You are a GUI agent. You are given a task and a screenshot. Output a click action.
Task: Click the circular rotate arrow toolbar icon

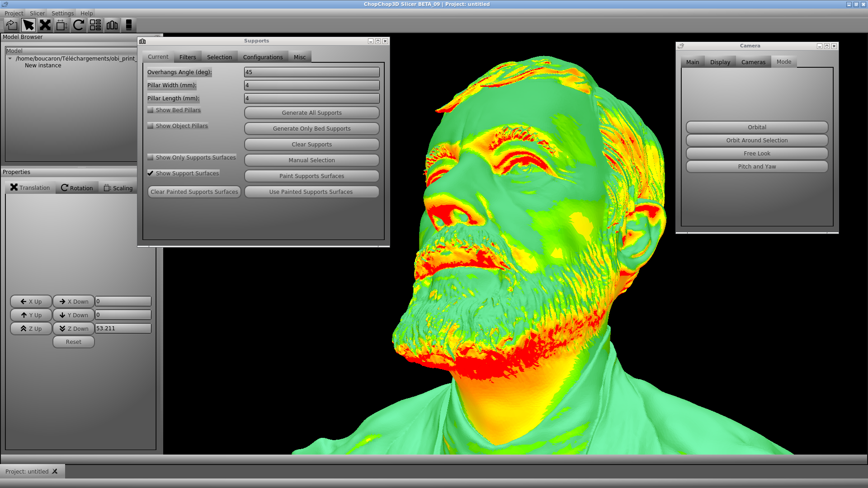click(79, 25)
